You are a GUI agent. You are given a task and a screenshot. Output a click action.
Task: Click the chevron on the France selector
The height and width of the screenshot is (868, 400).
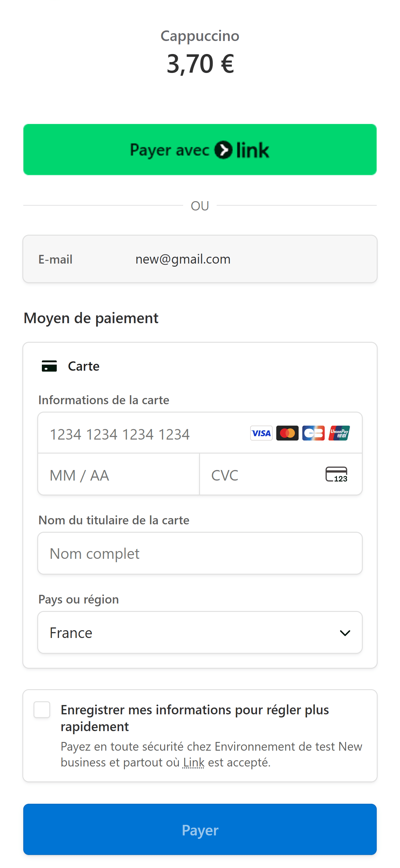tap(345, 632)
